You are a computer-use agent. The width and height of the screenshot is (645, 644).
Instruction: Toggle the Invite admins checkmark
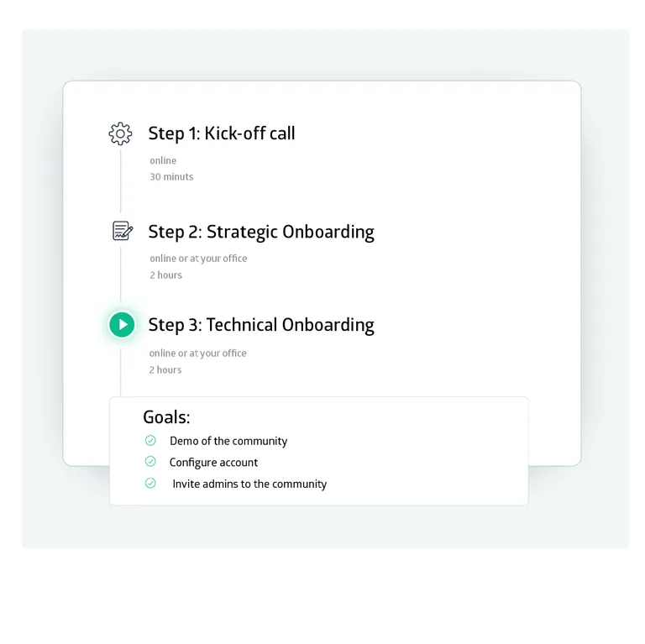[150, 483]
